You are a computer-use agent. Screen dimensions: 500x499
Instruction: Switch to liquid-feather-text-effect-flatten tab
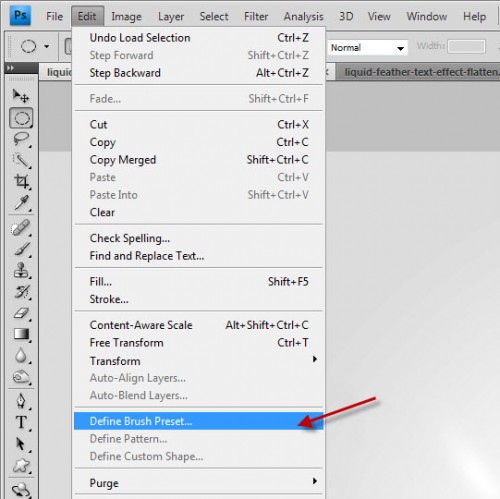point(418,72)
